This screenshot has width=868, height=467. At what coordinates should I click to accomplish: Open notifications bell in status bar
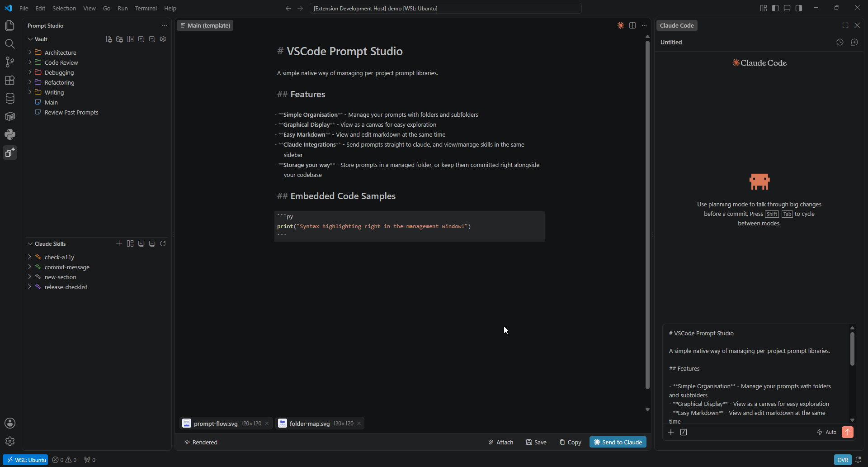(x=859, y=460)
